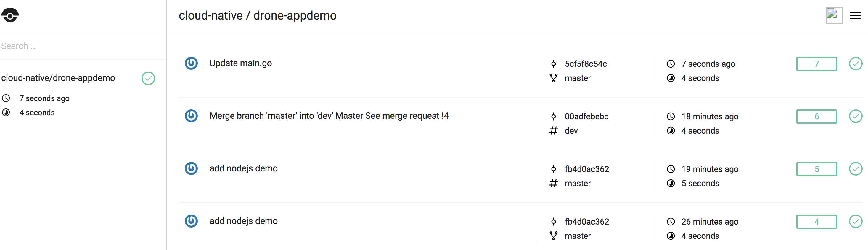Open build number 7 badge

pos(816,64)
